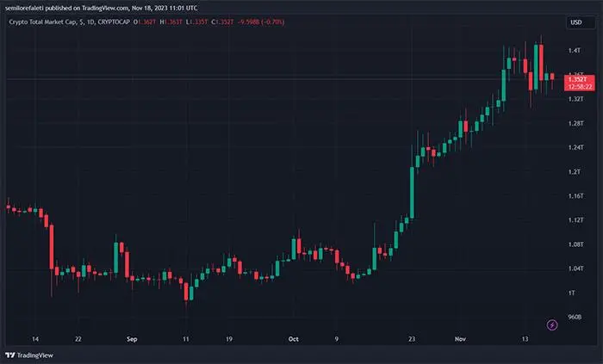Click the Sep date axis label

(132, 339)
